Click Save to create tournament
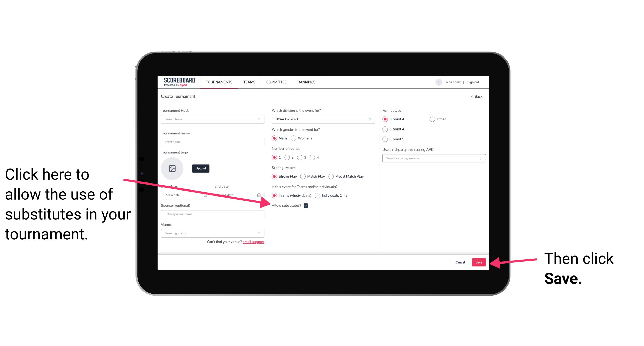Viewport: 644px width, 346px height. click(x=479, y=262)
